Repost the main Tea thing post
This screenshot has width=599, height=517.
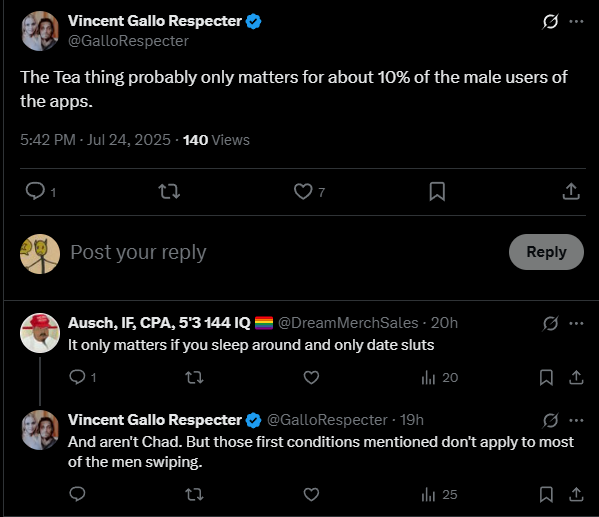pyautogui.click(x=169, y=191)
